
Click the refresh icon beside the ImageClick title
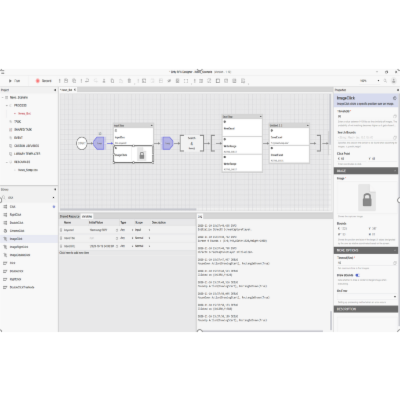coord(394,98)
